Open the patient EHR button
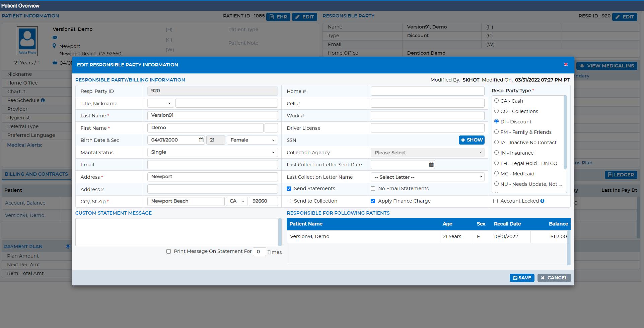Image resolution: width=644 pixels, height=328 pixels. tap(278, 17)
